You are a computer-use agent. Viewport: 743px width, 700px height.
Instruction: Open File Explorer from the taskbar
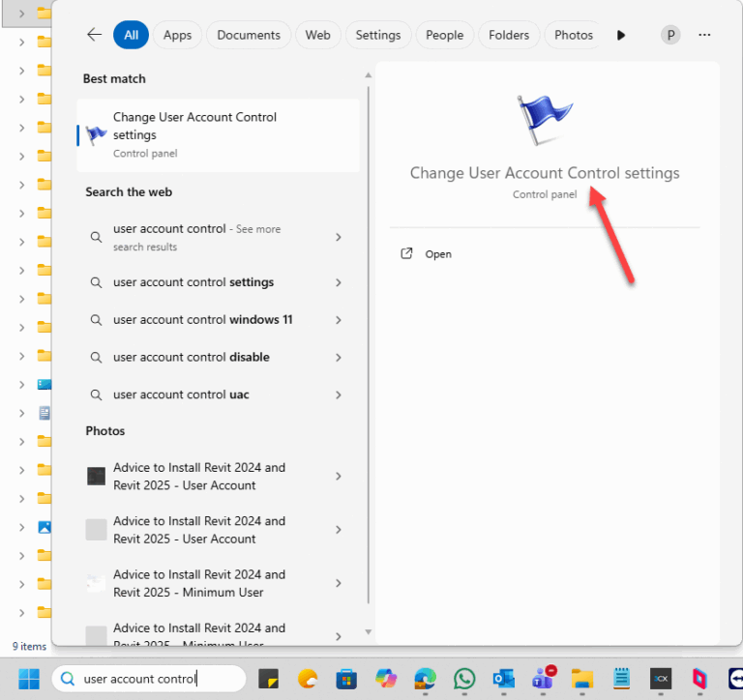tap(582, 679)
